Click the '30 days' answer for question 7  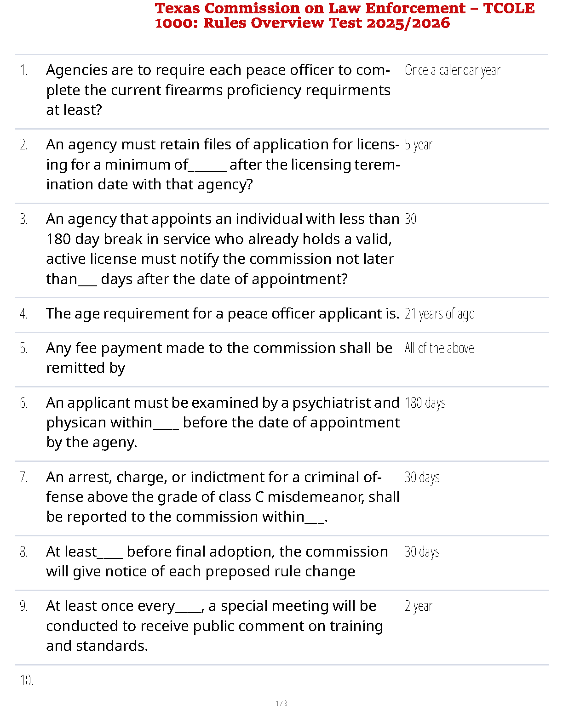(x=422, y=478)
